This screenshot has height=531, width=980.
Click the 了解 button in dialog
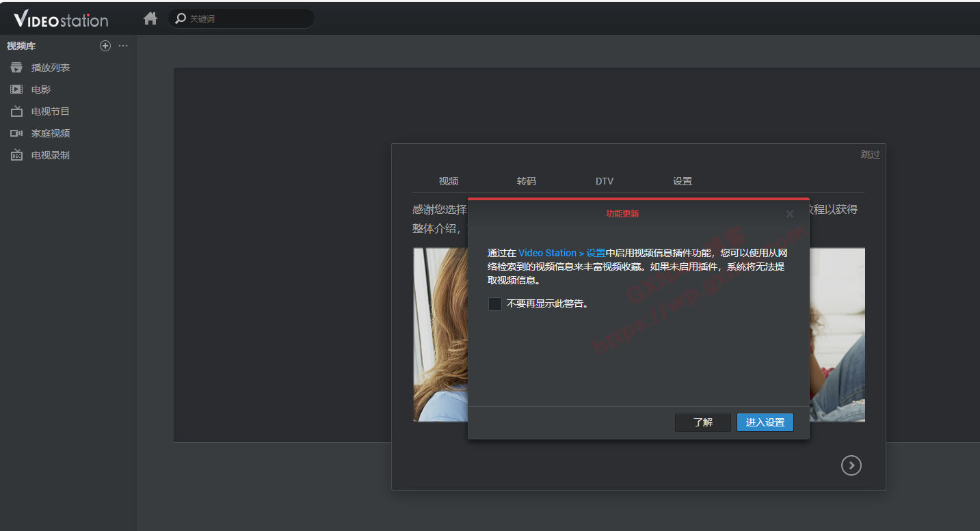click(702, 422)
